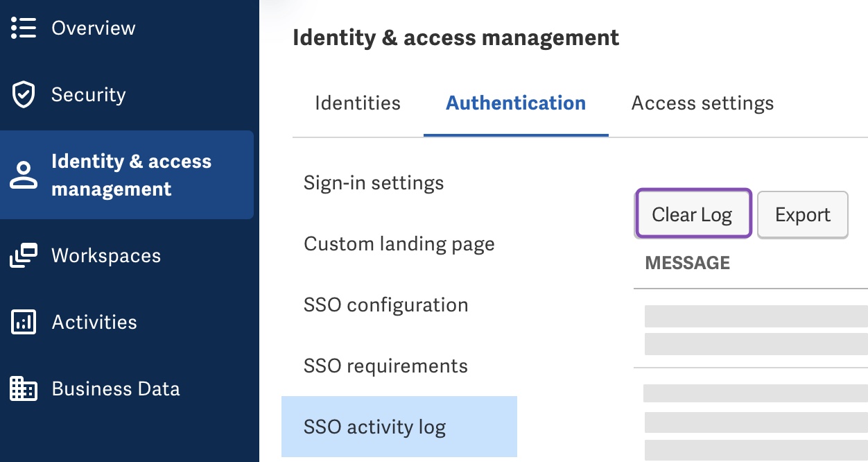Image resolution: width=868 pixels, height=462 pixels.
Task: Select the Authentication tab
Action: (516, 103)
